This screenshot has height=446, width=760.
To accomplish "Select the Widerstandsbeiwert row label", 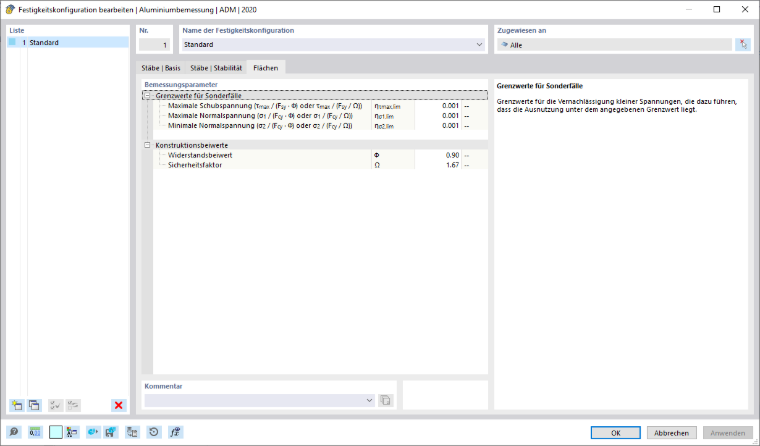I will coord(200,155).
